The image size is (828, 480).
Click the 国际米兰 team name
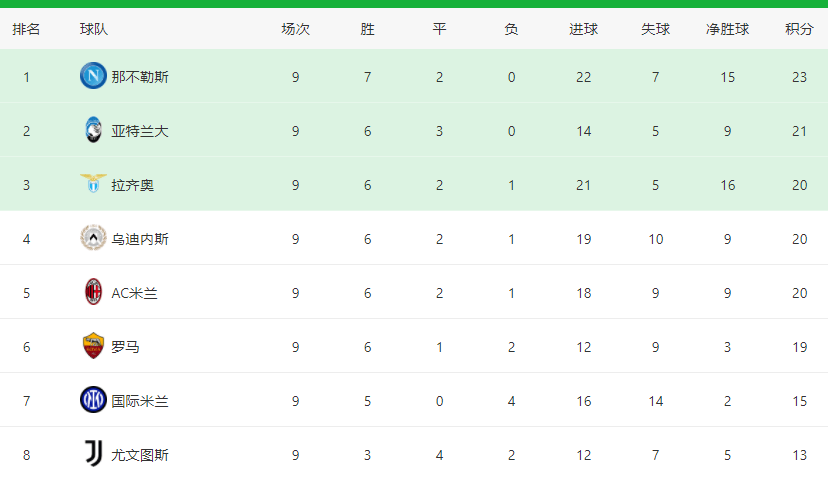[x=140, y=401]
